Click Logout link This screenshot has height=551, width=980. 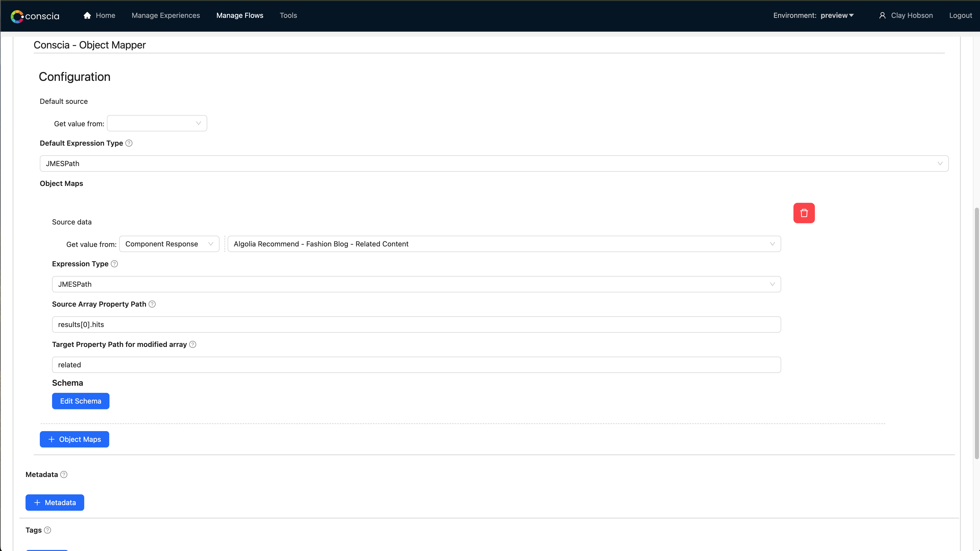coord(960,15)
